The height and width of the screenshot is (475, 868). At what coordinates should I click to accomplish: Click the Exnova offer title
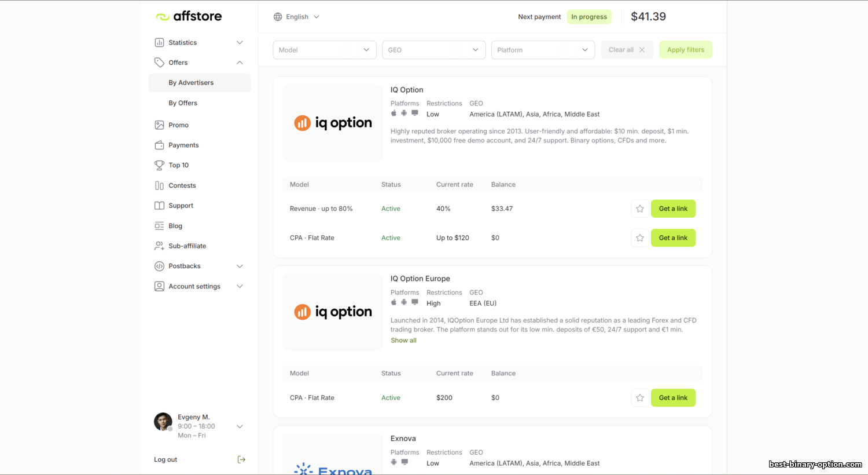[x=403, y=439]
